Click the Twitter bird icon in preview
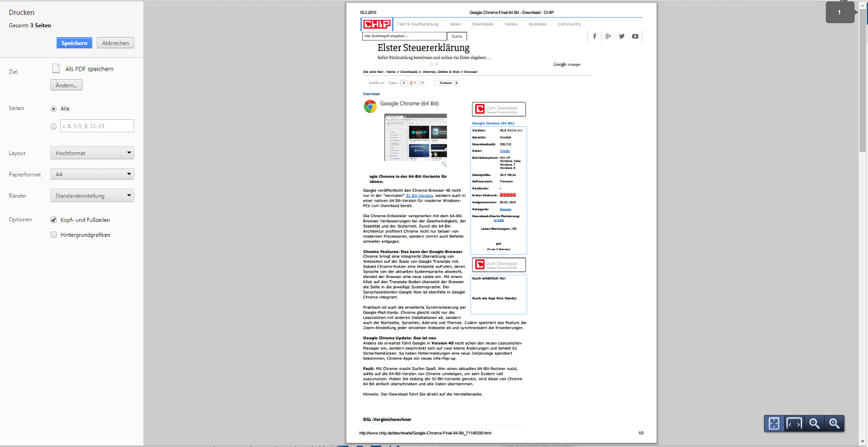 (621, 36)
